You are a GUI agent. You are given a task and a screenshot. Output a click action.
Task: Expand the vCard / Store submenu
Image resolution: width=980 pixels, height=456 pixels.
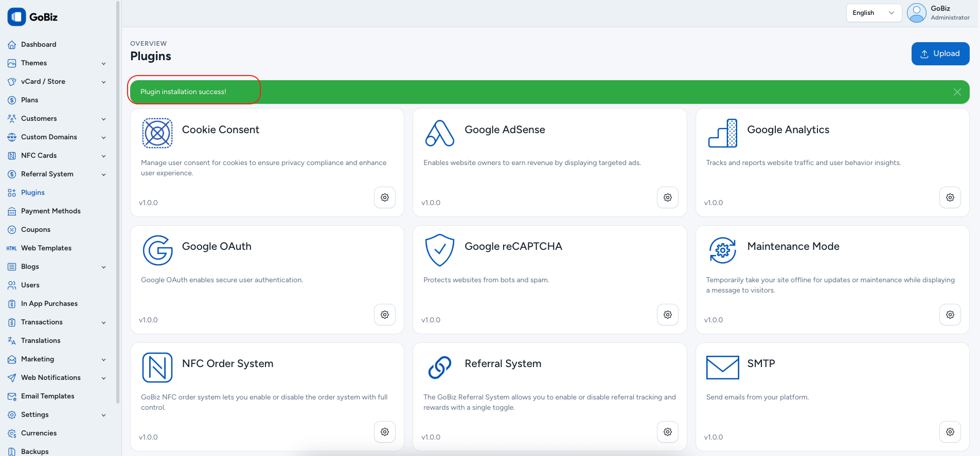57,82
